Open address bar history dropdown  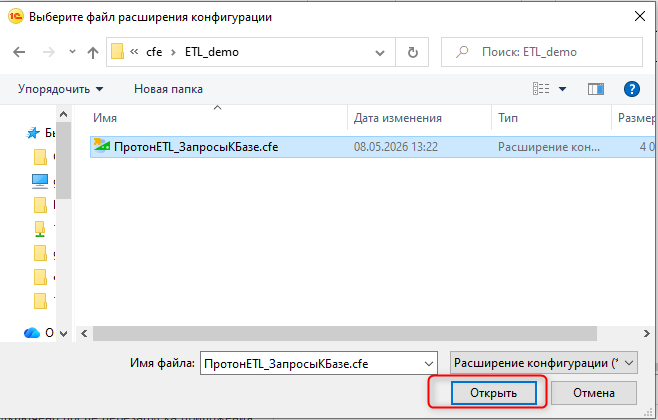(380, 52)
